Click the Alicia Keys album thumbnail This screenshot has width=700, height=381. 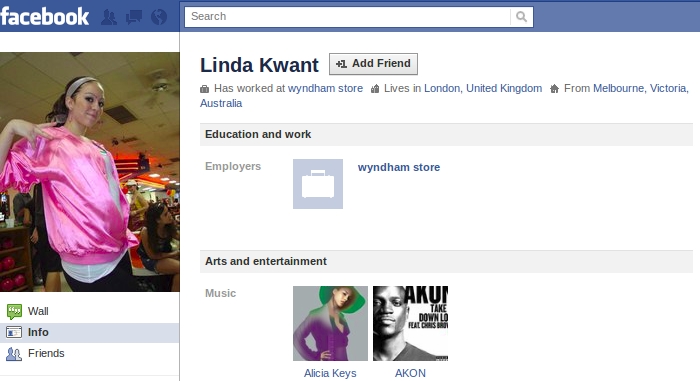coord(330,323)
